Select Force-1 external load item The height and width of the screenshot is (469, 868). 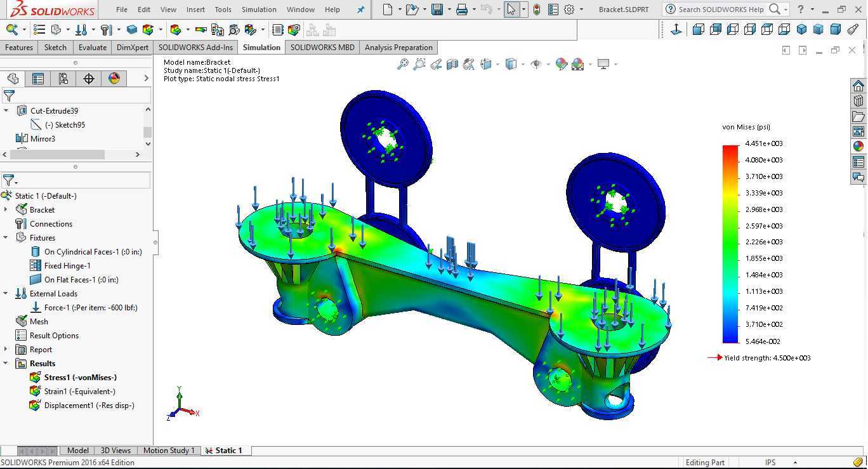point(91,308)
